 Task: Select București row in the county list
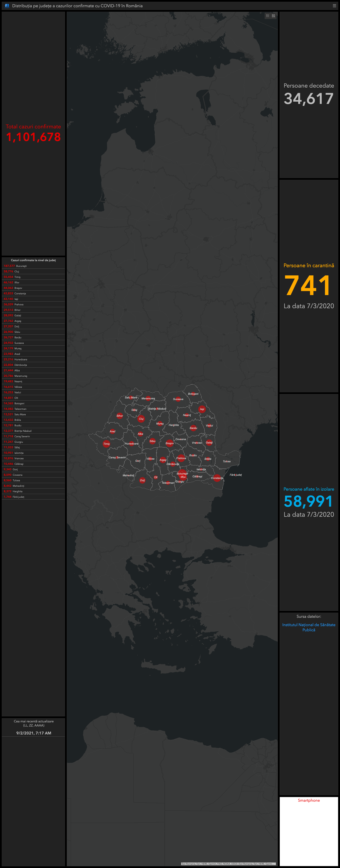pyautogui.click(x=33, y=266)
